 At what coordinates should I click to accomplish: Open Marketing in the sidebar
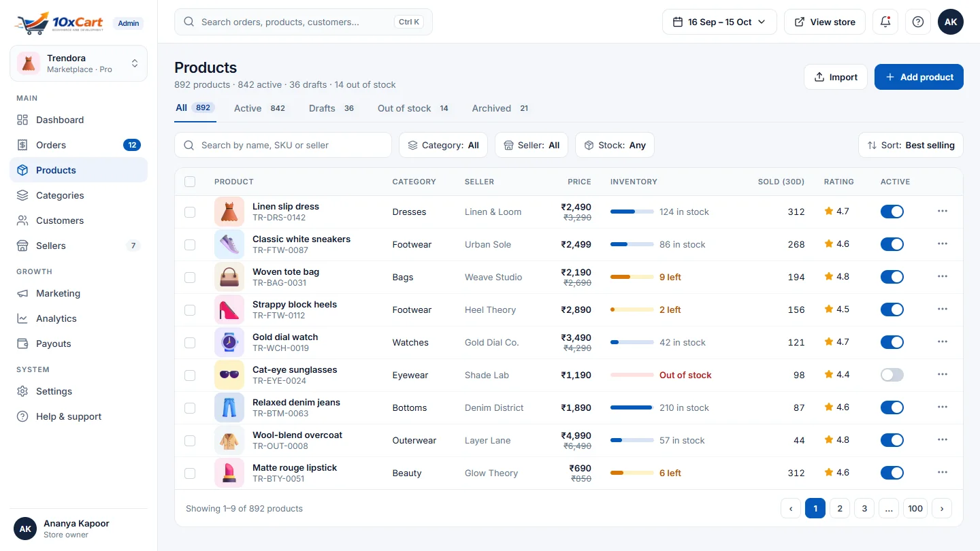[78, 293]
